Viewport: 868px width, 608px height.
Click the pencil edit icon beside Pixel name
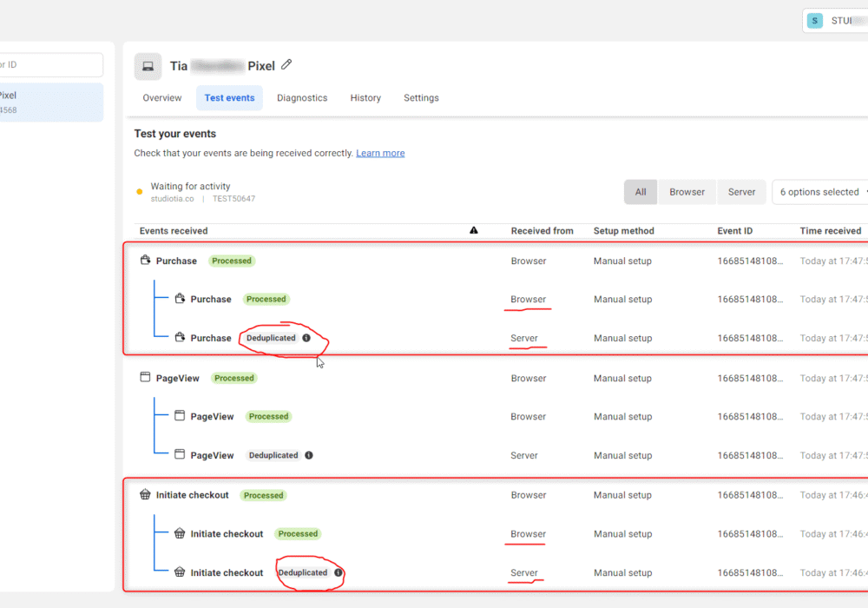click(286, 65)
